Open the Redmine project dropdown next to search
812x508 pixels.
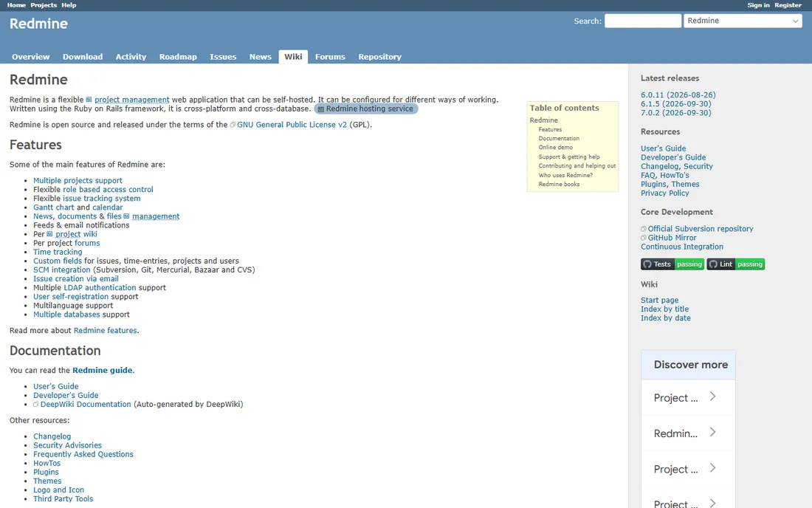tap(743, 21)
